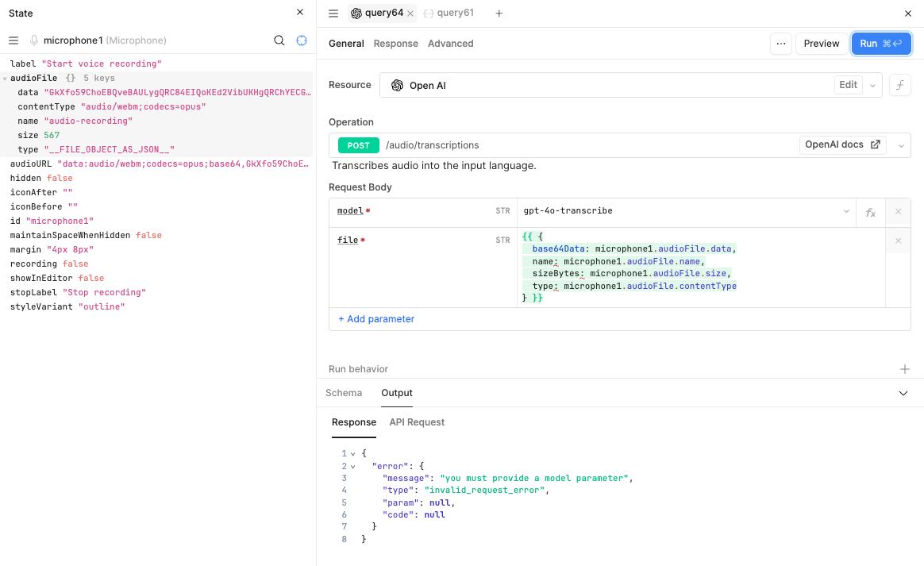Click the hidden false row
The image size is (924, 566).
tap(156, 178)
